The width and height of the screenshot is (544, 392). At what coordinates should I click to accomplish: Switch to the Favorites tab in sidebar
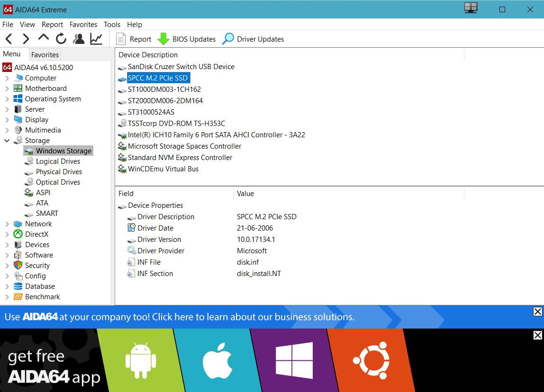click(x=45, y=55)
